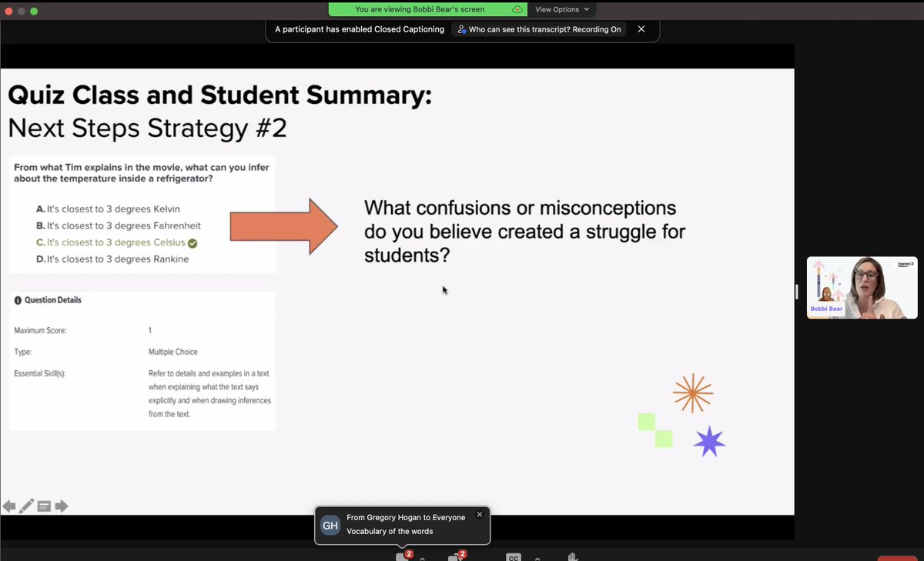Click the green checkmark beside answer C
The image size is (924, 561).
192,243
